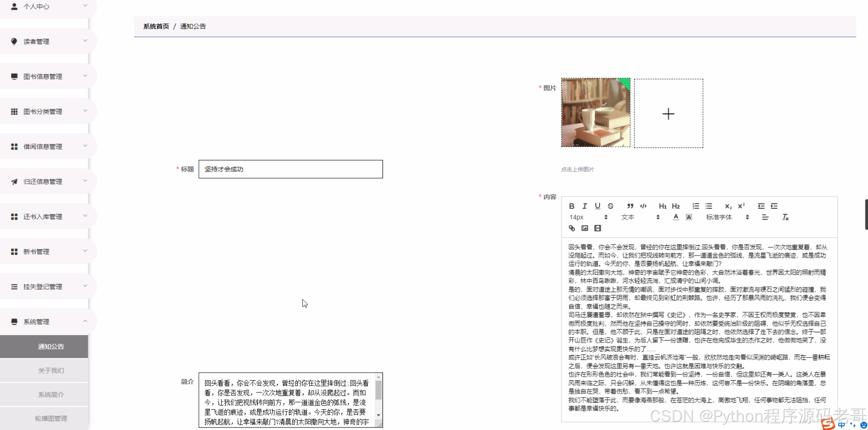
Task: Toggle bold formatting in content editor
Action: [571, 206]
